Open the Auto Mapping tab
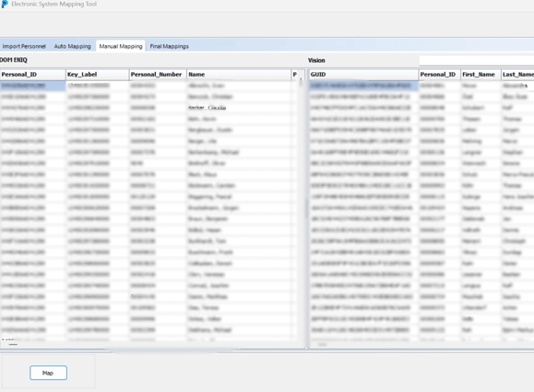 tap(73, 46)
